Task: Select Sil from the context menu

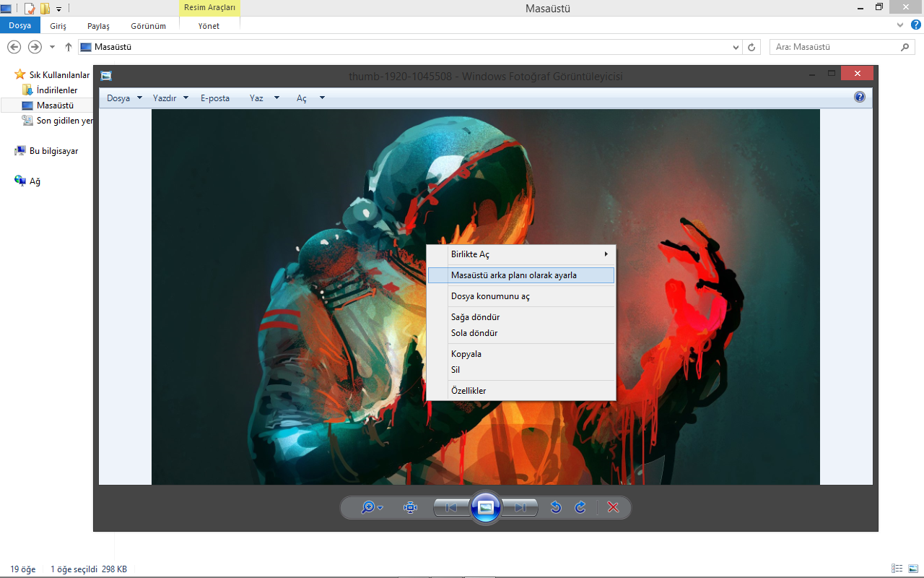Action: pyautogui.click(x=520, y=370)
